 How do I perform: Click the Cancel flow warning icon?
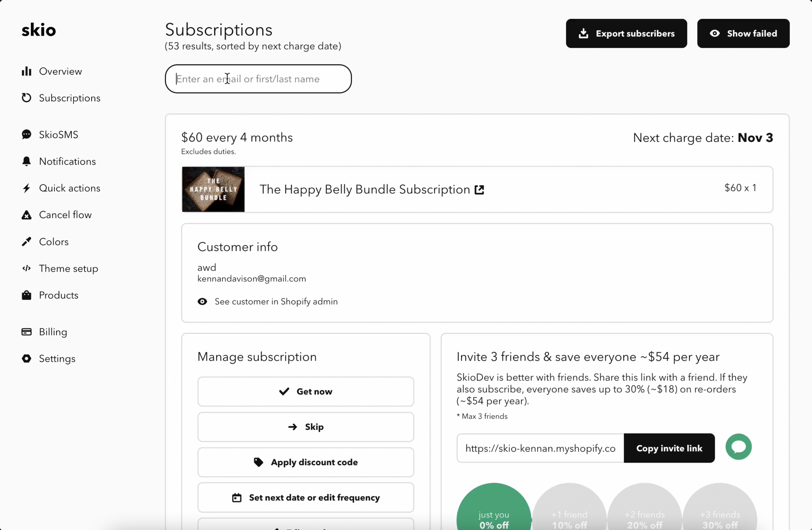(x=26, y=215)
